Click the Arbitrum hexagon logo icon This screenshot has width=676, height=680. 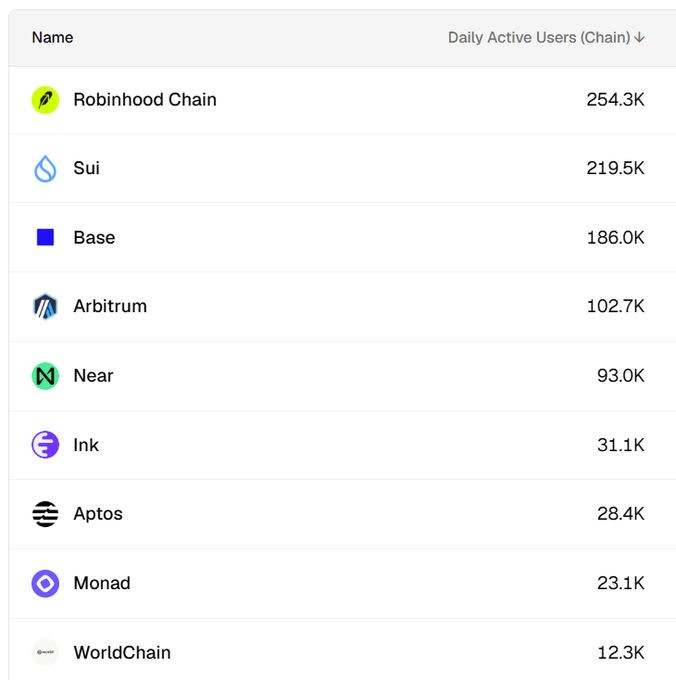[x=45, y=307]
